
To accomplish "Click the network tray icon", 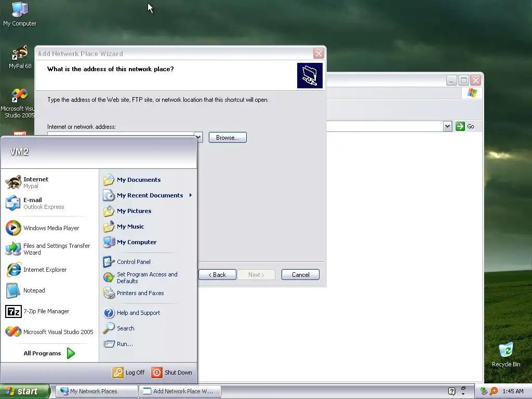I will 484,391.
